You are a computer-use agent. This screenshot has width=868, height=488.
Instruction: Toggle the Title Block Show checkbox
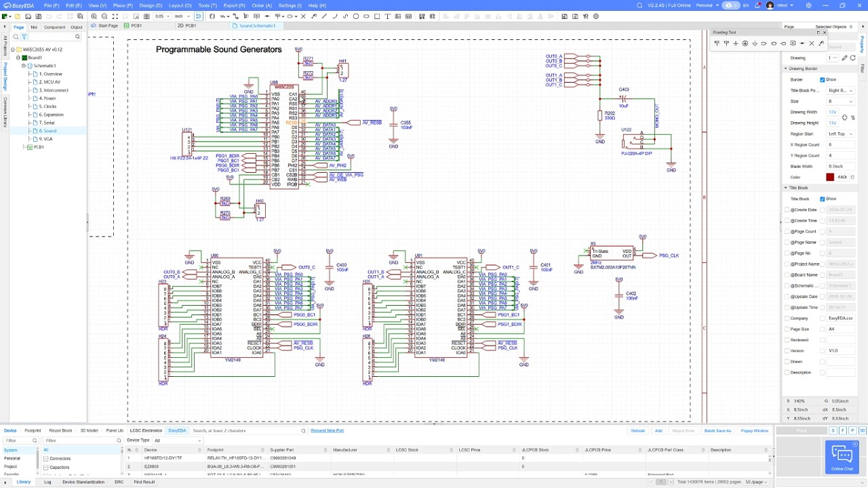823,199
